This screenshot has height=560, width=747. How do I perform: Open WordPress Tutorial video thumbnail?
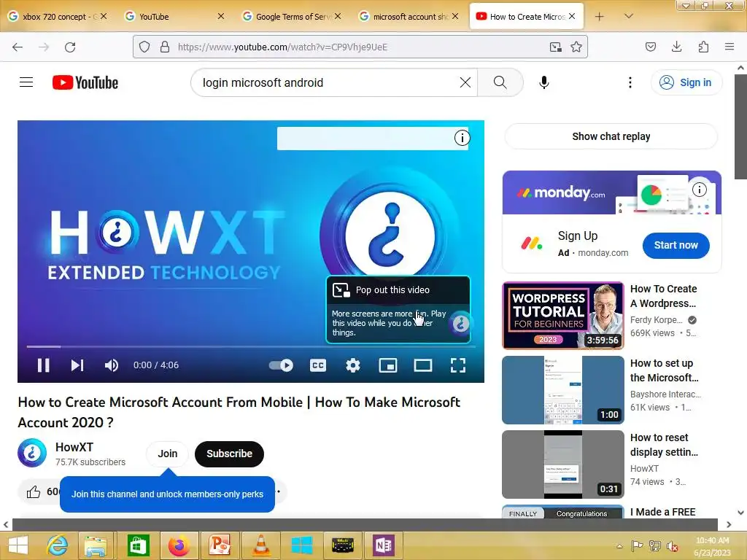(562, 316)
